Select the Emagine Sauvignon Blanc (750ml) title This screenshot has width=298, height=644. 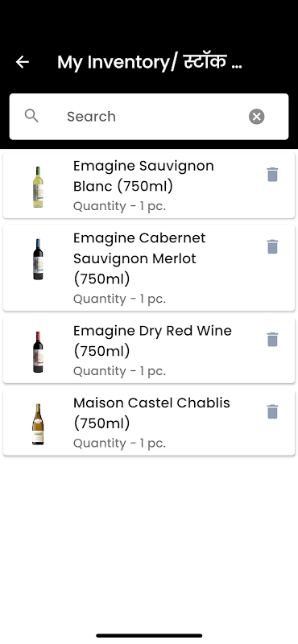coord(143,176)
